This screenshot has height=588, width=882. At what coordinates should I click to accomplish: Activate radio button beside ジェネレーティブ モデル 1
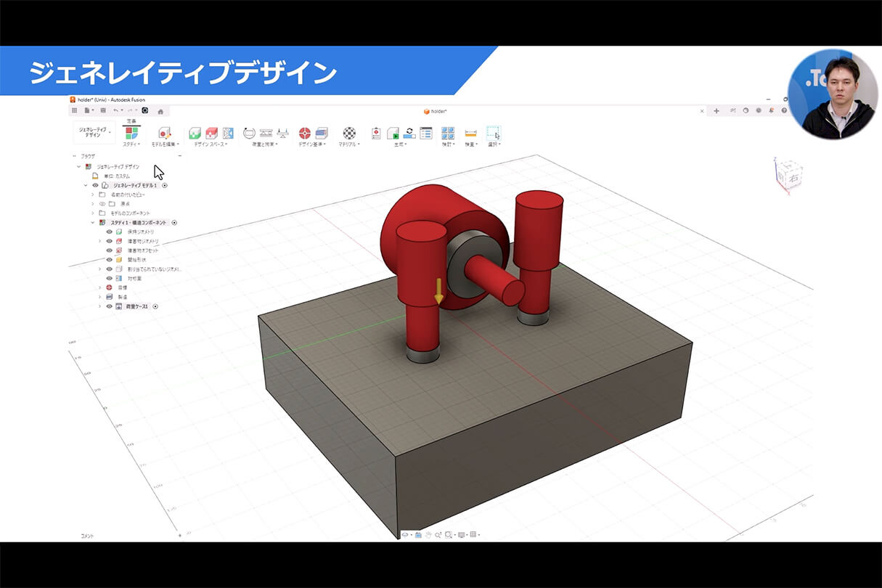[x=165, y=185]
